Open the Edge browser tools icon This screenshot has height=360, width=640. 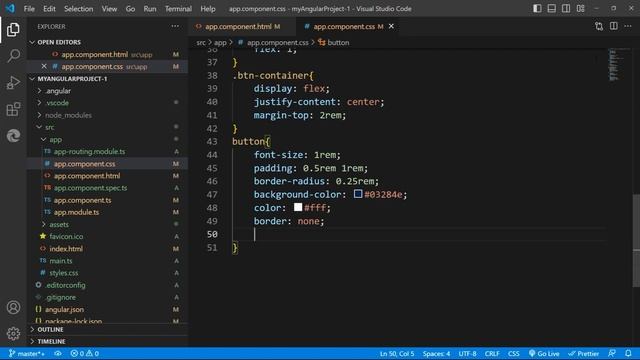coord(13,136)
